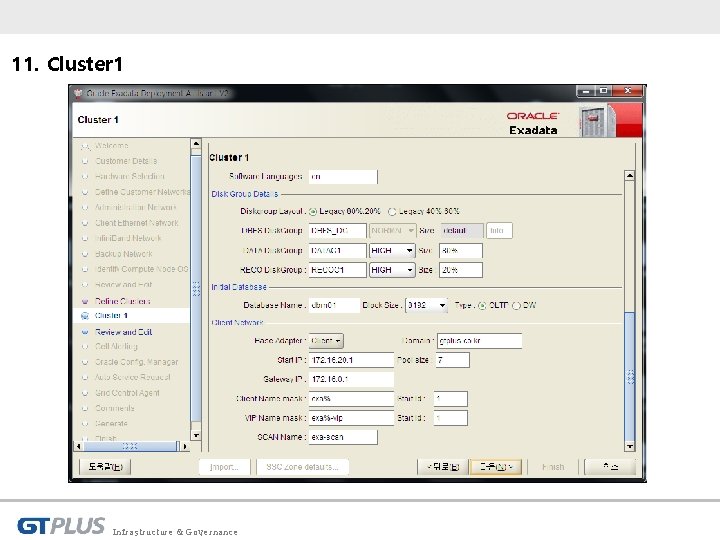
Task: Open the Block Size 8192 dropdown
Action: [427, 305]
